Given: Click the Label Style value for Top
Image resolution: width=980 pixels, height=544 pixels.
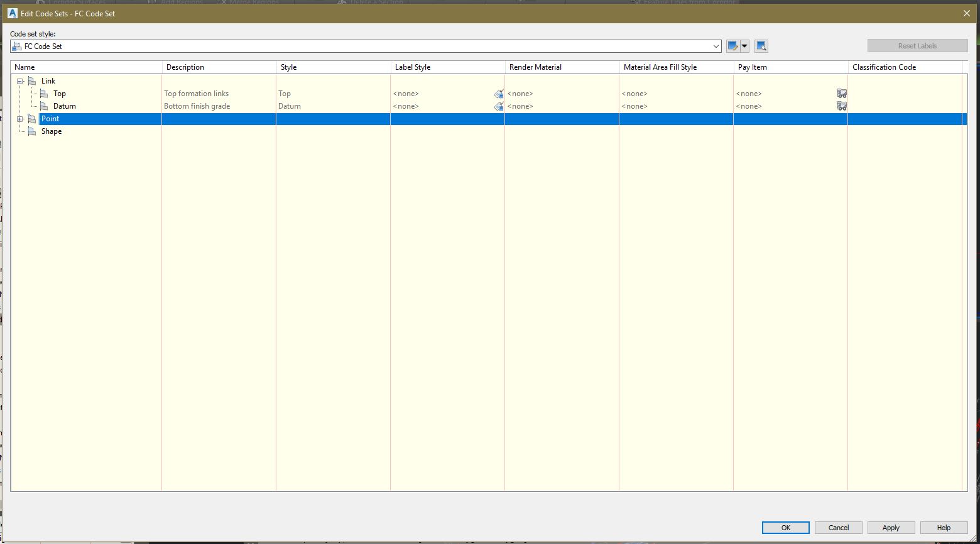Looking at the screenshot, I should pos(406,94).
